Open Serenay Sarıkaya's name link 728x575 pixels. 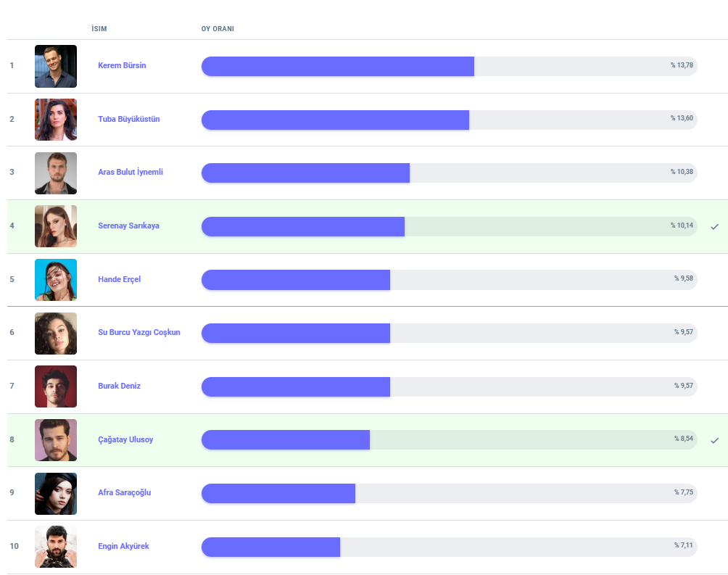[x=128, y=226]
